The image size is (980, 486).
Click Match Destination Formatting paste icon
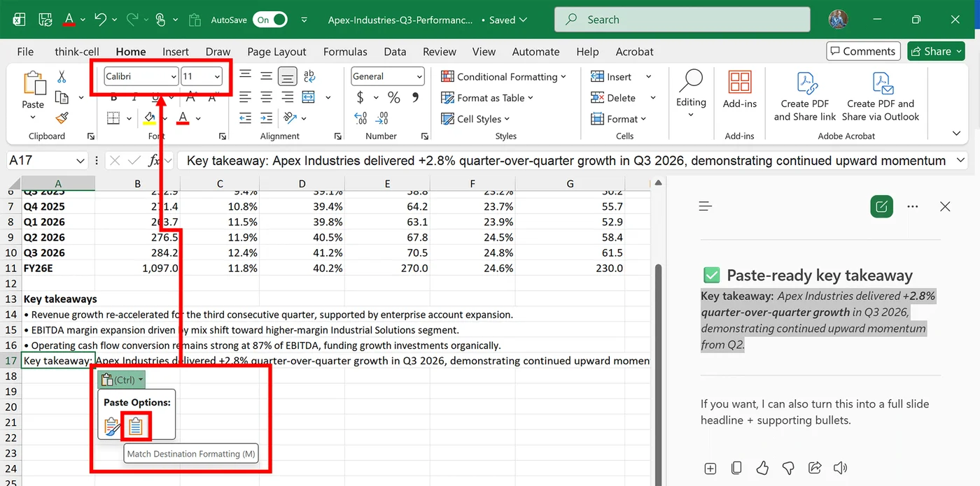[x=136, y=426]
